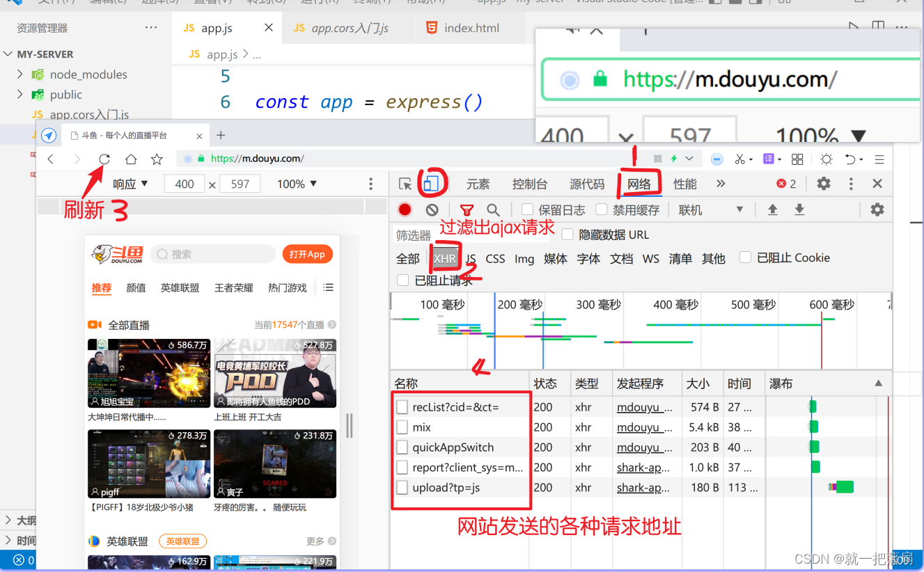
Task: Click the import HAR upload arrow icon
Action: pyautogui.click(x=772, y=209)
